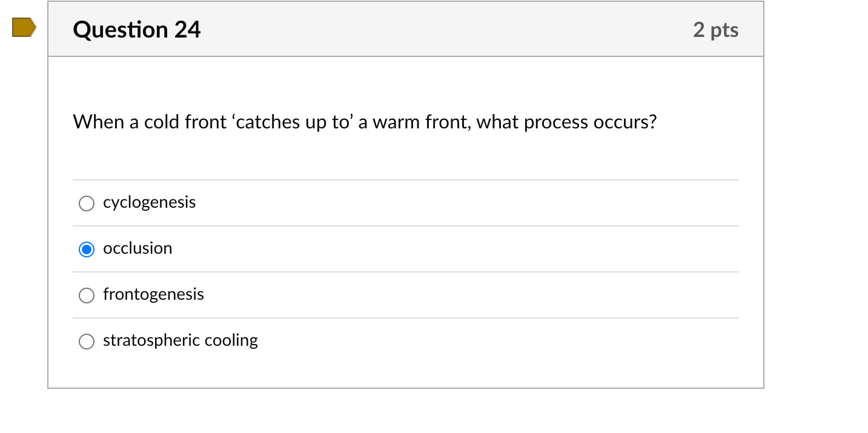The height and width of the screenshot is (433, 868).
Task: Flag Question 24 with the marker icon
Action: [x=24, y=27]
